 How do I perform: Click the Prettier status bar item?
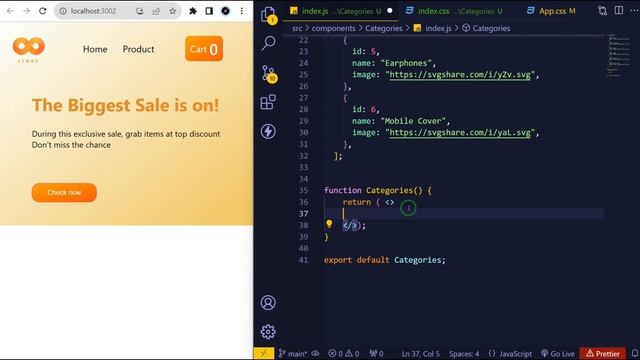click(602, 353)
